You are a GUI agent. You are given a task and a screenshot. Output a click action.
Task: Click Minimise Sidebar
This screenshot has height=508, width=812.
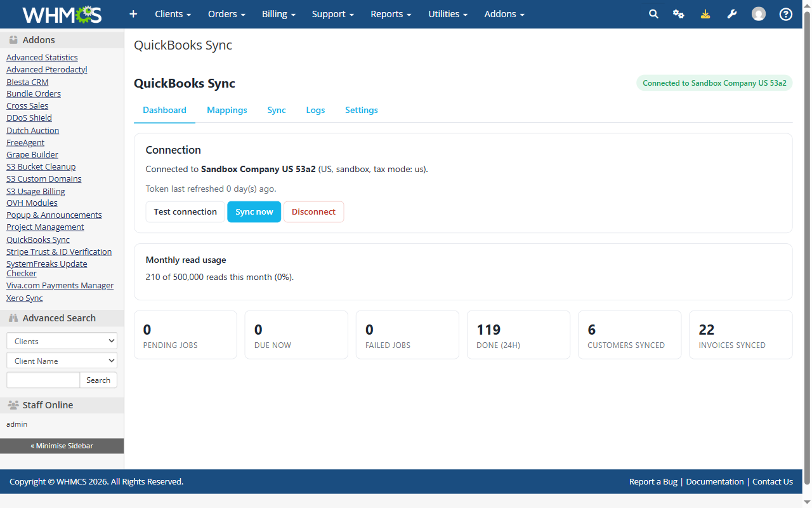coord(62,446)
